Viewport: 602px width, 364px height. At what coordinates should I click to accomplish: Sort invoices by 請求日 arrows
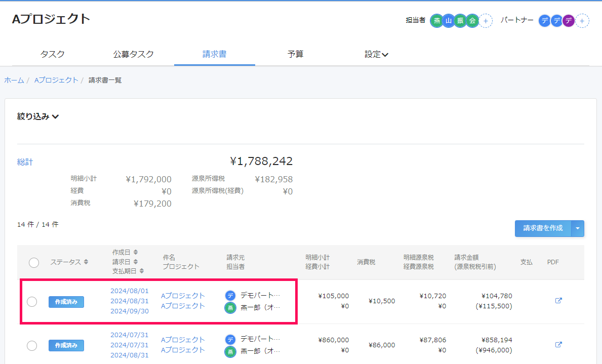(136, 262)
